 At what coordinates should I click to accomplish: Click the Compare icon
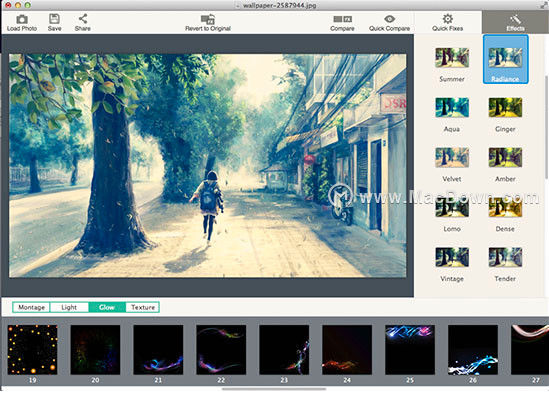pos(342,19)
